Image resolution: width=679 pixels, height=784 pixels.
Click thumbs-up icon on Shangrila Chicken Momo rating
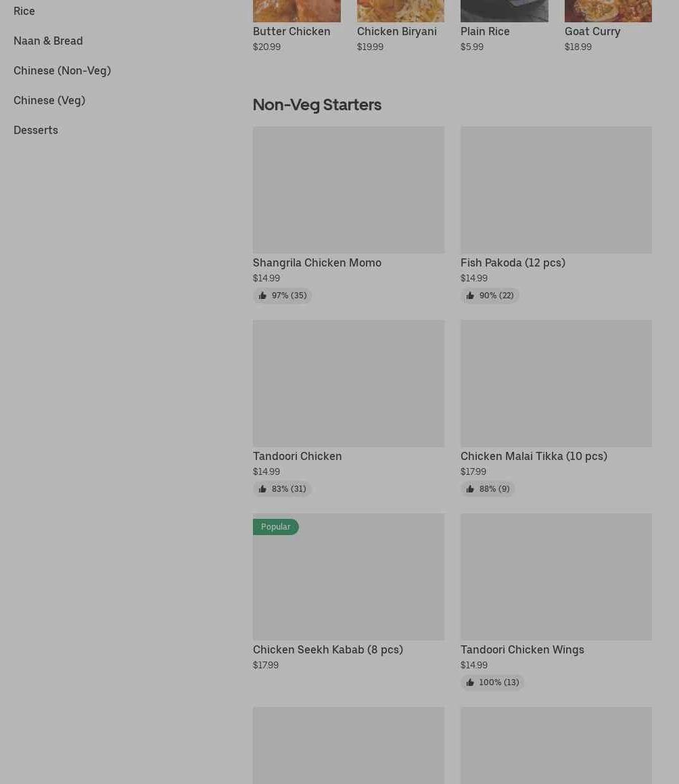[x=262, y=296]
